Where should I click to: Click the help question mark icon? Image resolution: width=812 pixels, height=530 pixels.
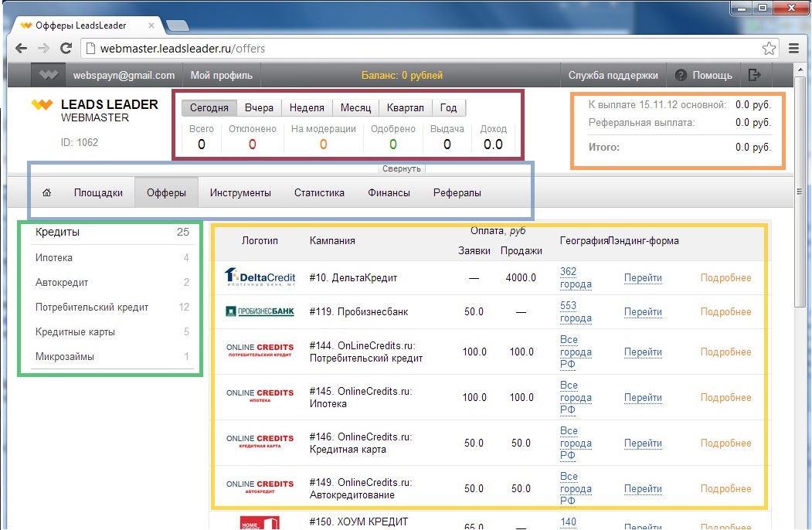click(x=681, y=75)
